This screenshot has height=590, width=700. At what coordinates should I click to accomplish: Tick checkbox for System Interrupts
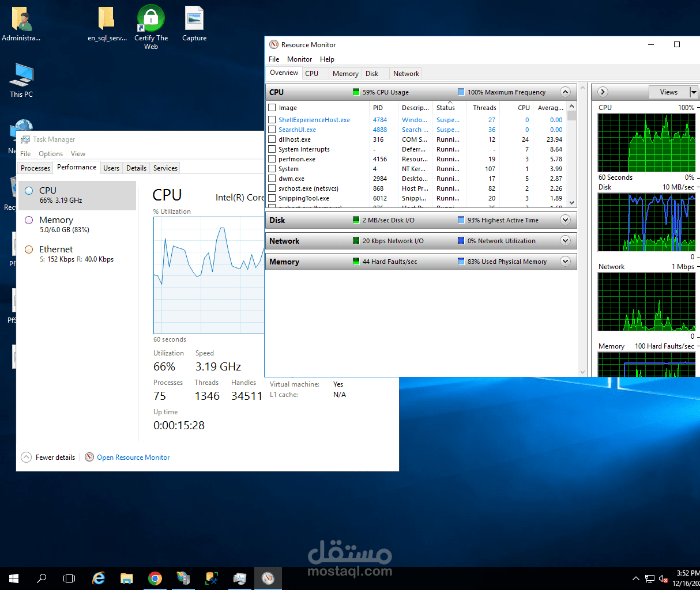point(272,149)
